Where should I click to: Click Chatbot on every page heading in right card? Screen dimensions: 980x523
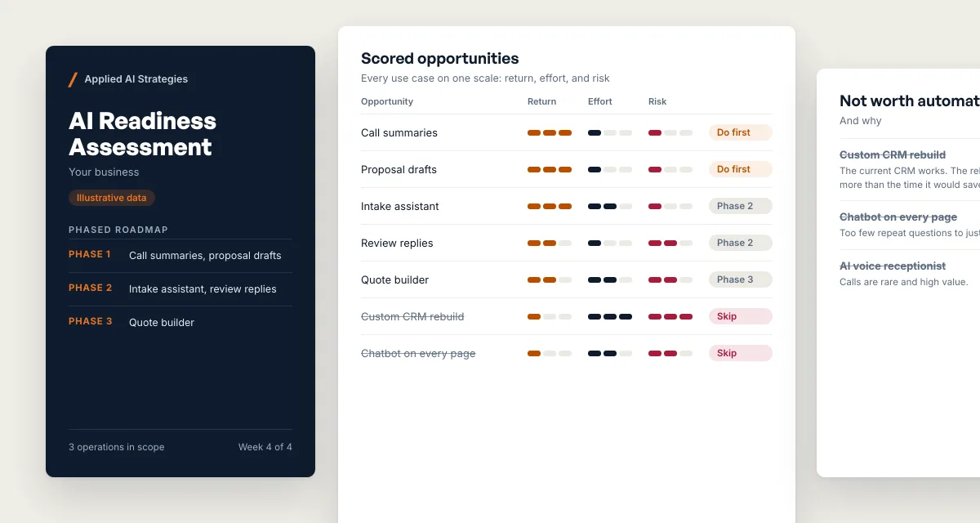(x=898, y=217)
